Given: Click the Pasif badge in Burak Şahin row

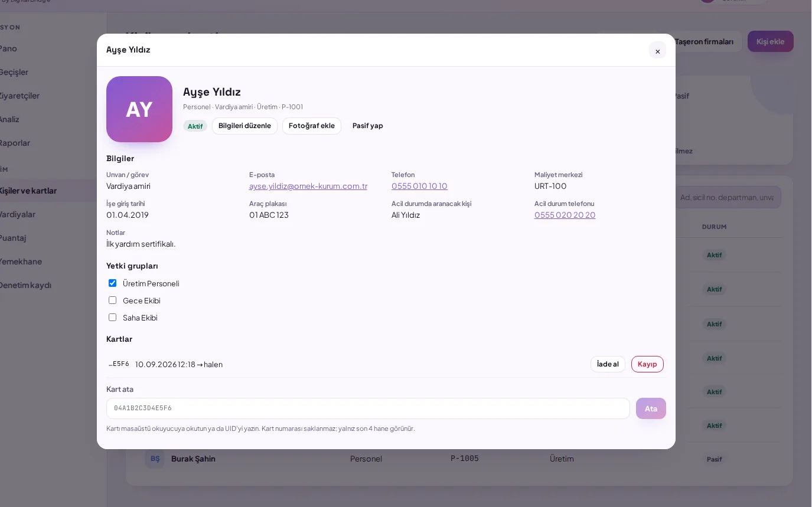Looking at the screenshot, I should point(715,459).
